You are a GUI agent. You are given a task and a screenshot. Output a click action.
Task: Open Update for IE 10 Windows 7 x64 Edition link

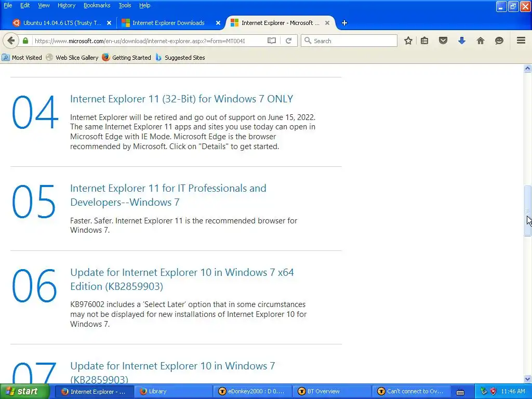pos(182,279)
